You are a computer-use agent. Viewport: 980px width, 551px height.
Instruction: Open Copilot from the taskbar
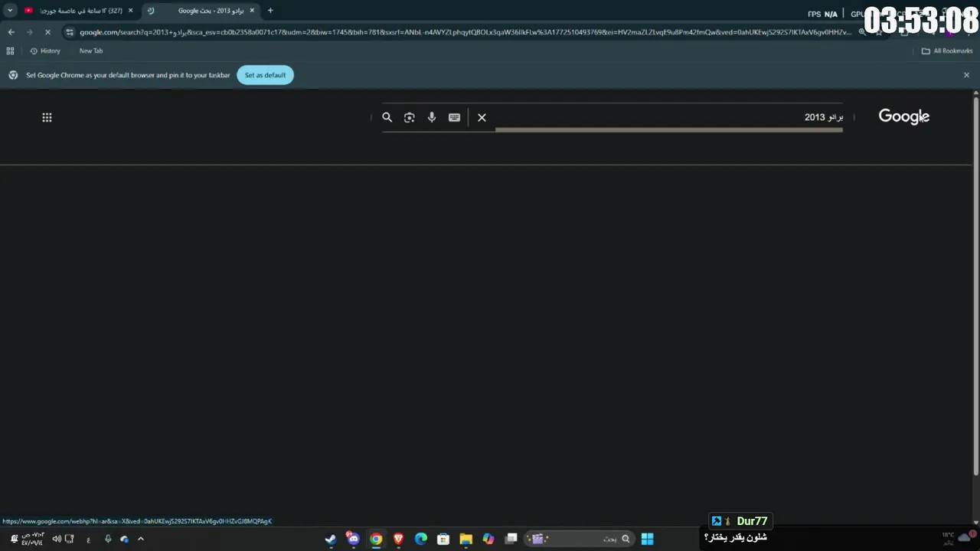click(x=488, y=539)
